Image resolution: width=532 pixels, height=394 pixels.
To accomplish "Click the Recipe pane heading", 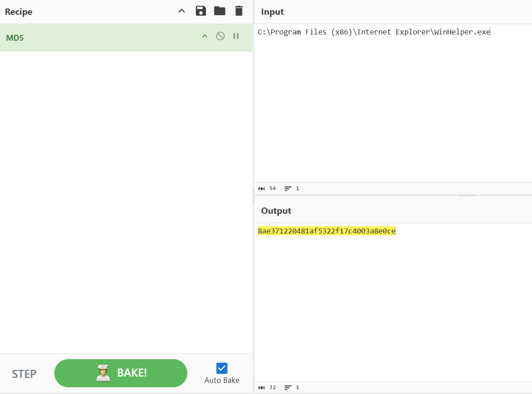I will pos(19,12).
